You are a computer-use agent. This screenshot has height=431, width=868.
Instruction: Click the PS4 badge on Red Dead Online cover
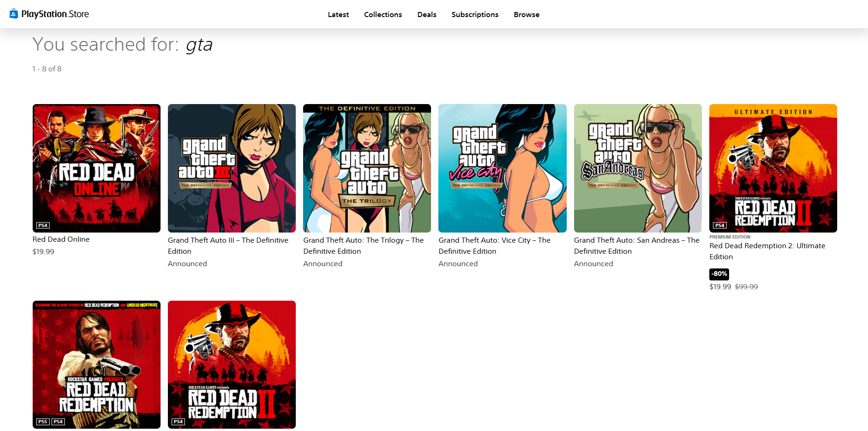pos(43,226)
